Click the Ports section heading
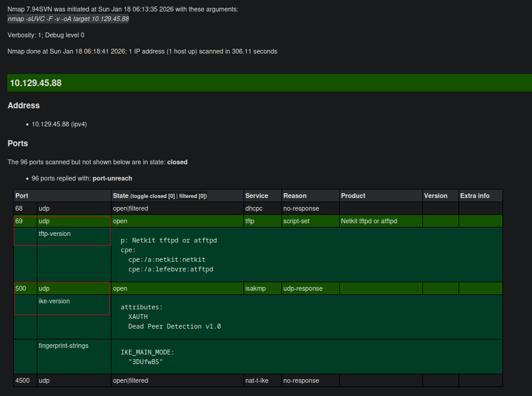The width and height of the screenshot is (532, 396). [17, 143]
